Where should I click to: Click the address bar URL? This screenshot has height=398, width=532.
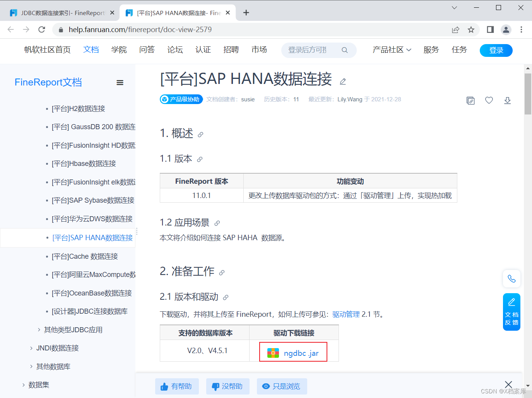point(140,30)
